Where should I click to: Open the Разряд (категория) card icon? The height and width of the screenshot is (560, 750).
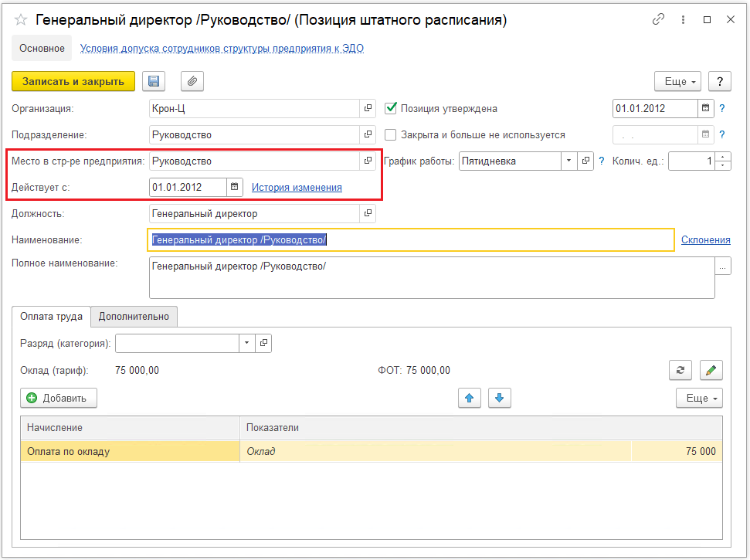[x=263, y=343]
